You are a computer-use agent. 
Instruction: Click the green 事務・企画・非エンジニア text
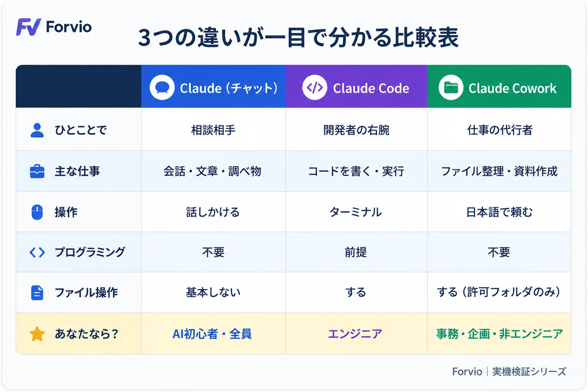(x=499, y=334)
